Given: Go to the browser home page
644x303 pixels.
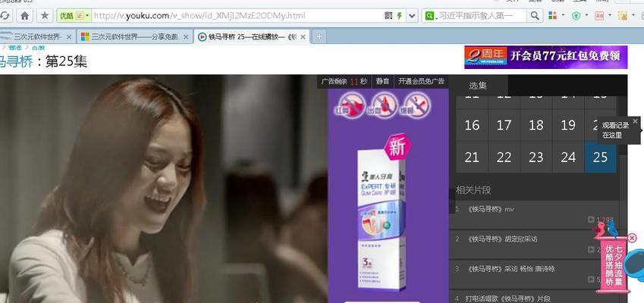Looking at the screenshot, I should pyautogui.click(x=24, y=16).
